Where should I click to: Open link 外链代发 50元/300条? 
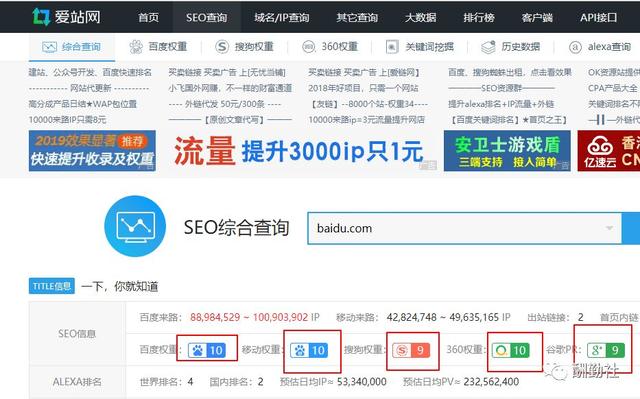225,104
